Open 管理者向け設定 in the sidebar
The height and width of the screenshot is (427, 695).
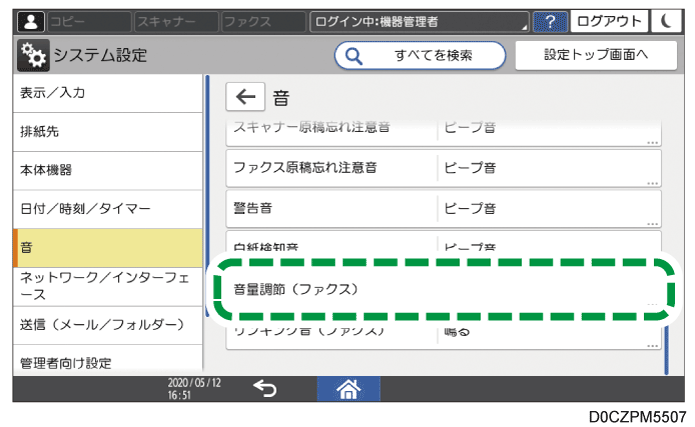click(x=108, y=359)
